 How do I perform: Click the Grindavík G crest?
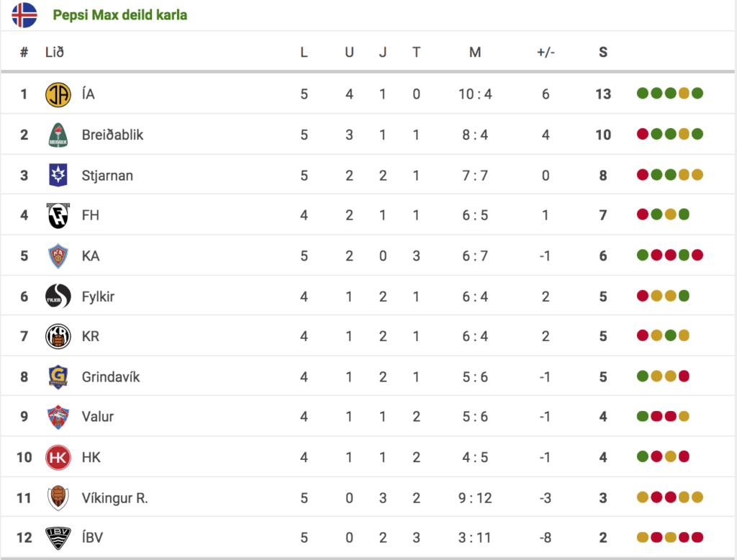click(x=58, y=376)
